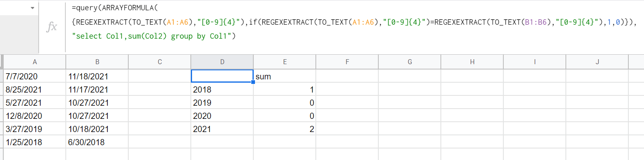
Task: Click cell containing 1/25/2018
Action: tap(35, 142)
